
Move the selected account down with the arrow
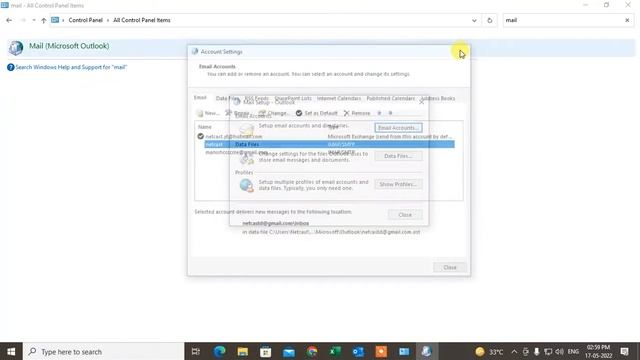tap(391, 113)
